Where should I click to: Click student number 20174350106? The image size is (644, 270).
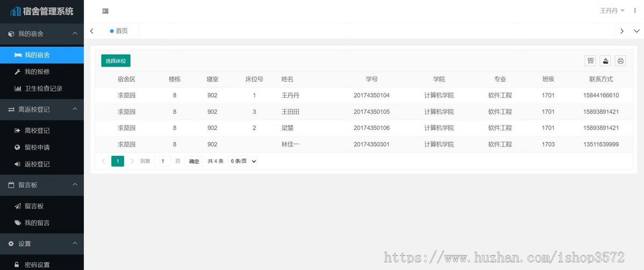(372, 128)
